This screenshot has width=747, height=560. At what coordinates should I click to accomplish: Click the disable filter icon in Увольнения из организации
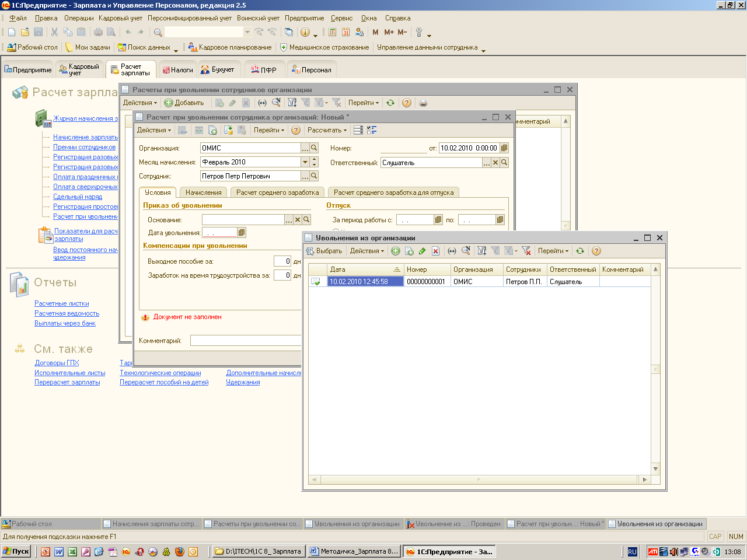526,251
